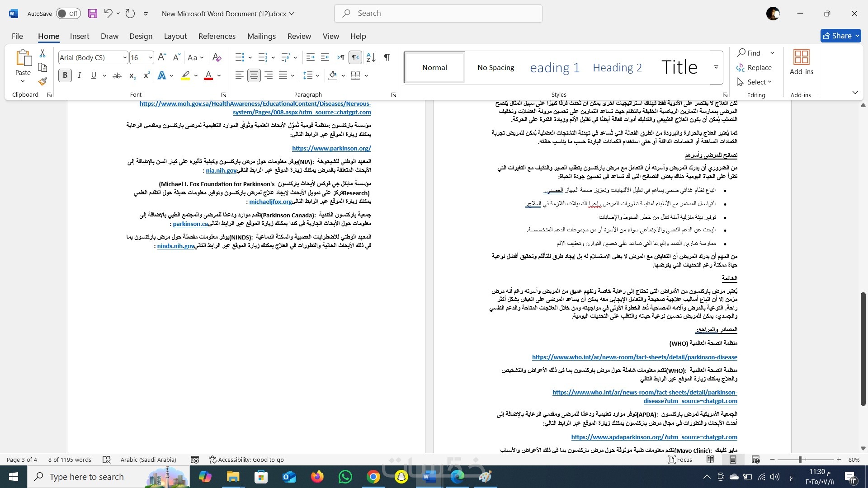Open the font name dropdown
The image size is (868, 488).
tap(125, 57)
